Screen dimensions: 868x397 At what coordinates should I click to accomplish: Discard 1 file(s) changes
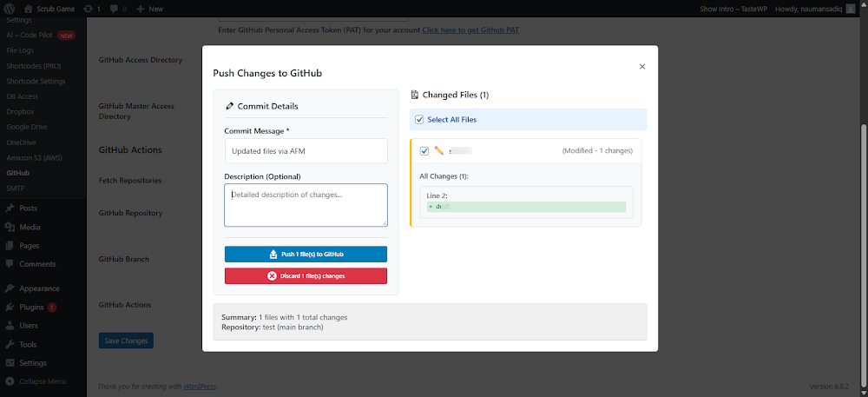coord(306,275)
